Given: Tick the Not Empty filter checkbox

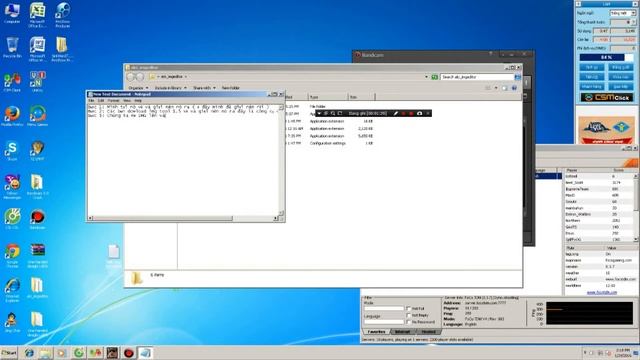Looking at the screenshot, I should coord(408,315).
